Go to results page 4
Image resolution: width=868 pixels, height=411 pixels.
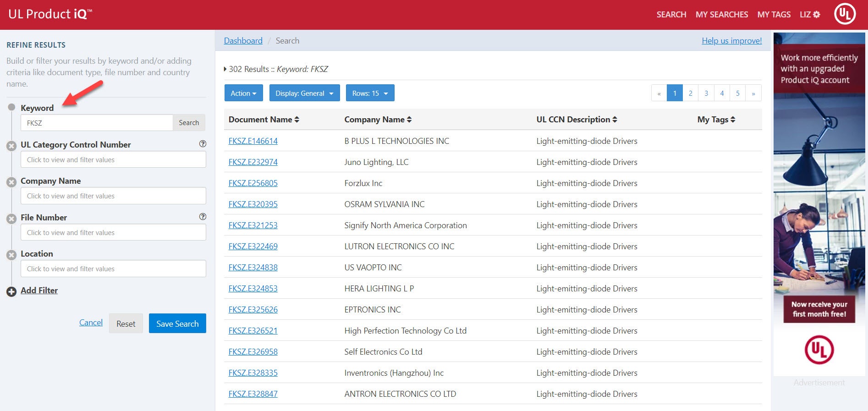click(722, 93)
